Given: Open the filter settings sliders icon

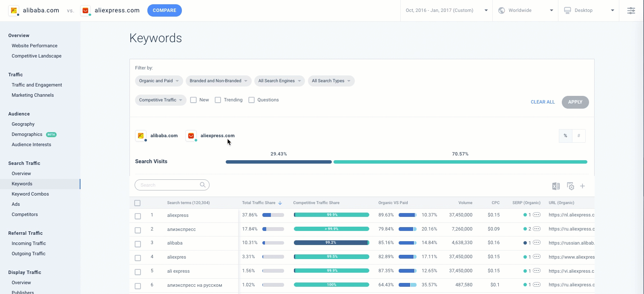Looking at the screenshot, I should pyautogui.click(x=631, y=10).
